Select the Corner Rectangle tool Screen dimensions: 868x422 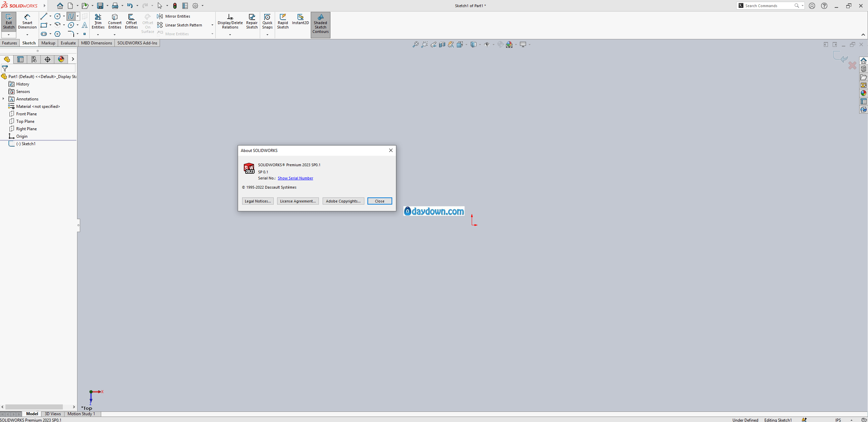pyautogui.click(x=43, y=25)
